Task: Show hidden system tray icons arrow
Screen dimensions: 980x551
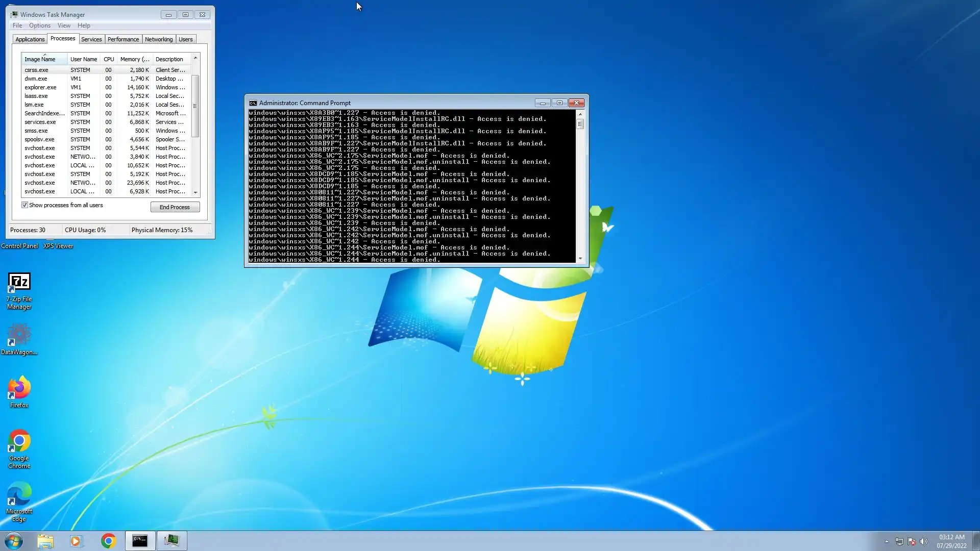Action: [x=887, y=542]
